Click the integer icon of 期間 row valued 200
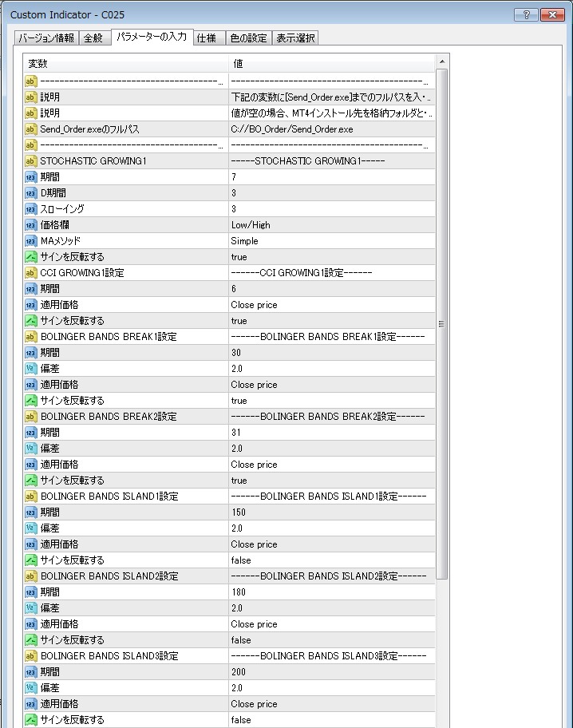The width and height of the screenshot is (573, 728). (30, 672)
